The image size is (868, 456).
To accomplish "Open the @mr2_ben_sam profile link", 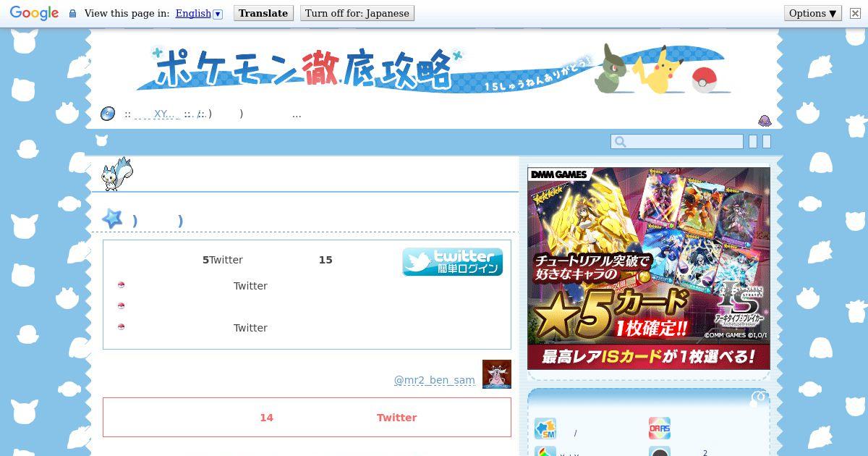I will click(435, 380).
